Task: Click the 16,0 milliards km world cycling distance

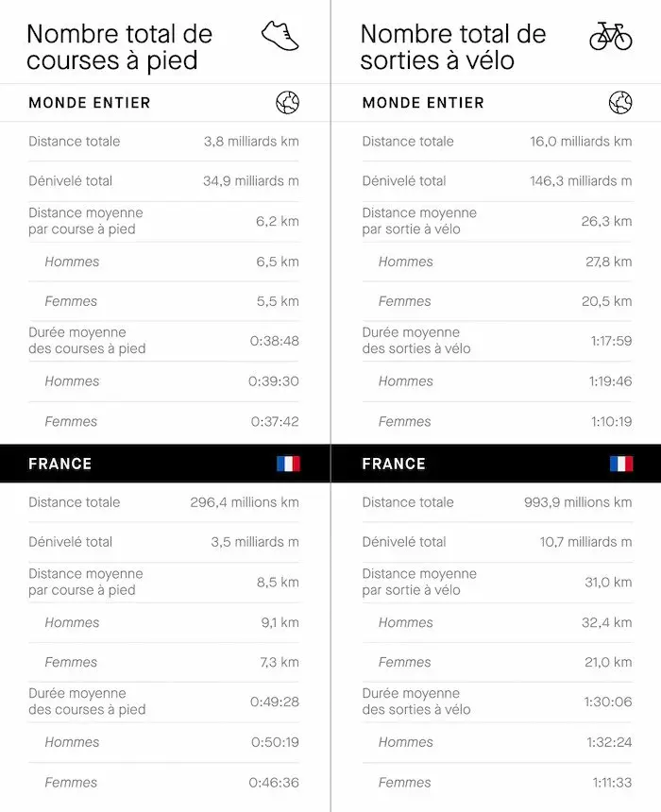Action: (x=581, y=142)
